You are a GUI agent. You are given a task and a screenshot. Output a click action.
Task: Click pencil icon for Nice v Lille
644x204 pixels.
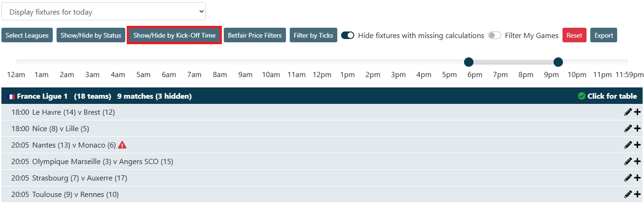[628, 128]
